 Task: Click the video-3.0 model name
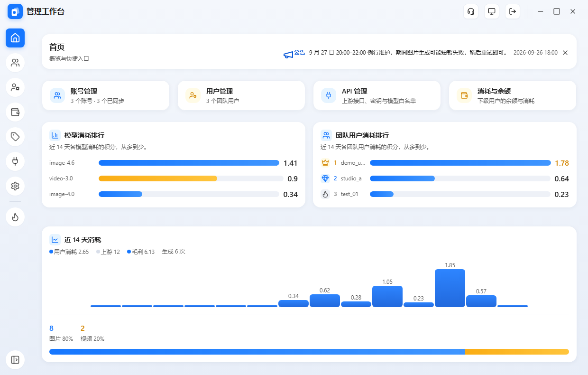click(x=61, y=178)
